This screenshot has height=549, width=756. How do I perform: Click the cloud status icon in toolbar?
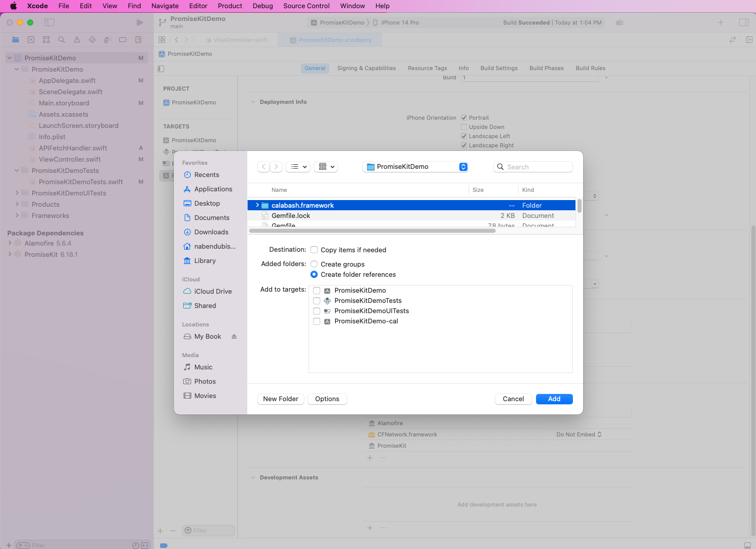click(619, 23)
